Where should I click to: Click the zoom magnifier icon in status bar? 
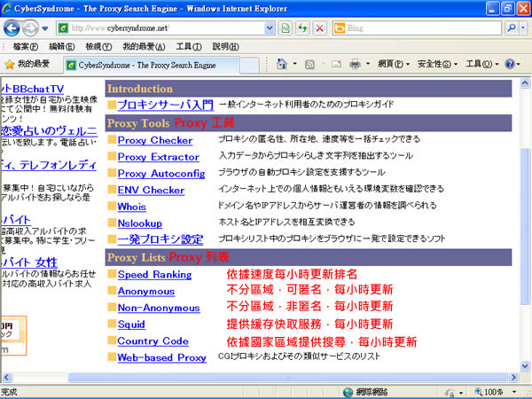pyautogui.click(x=479, y=392)
